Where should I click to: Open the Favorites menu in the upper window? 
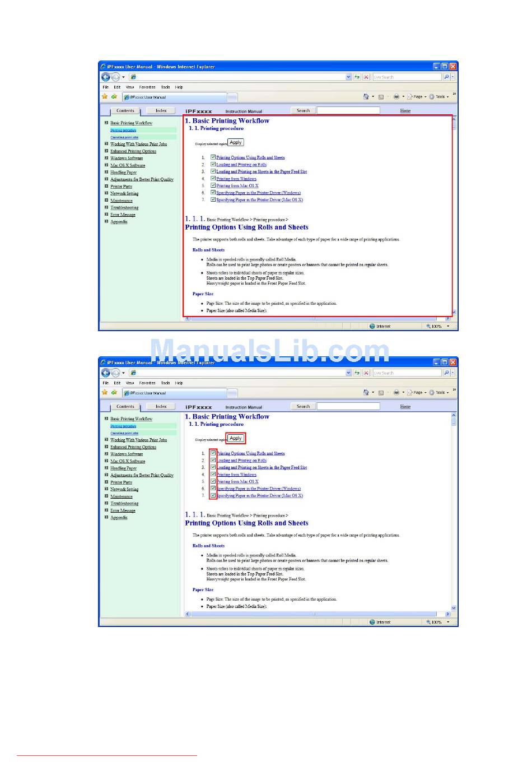pos(147,87)
